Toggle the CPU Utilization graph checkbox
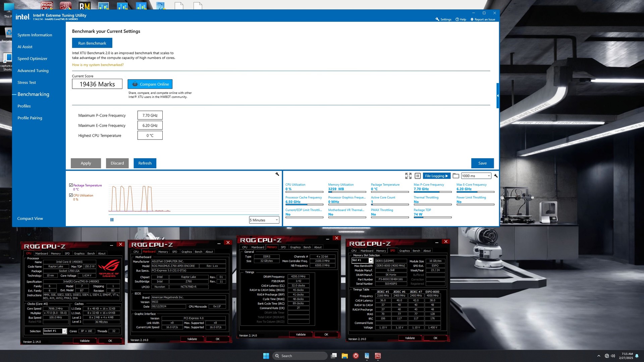644x362 pixels. pyautogui.click(x=71, y=195)
